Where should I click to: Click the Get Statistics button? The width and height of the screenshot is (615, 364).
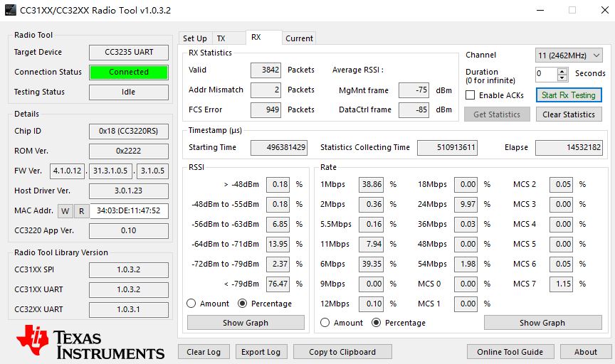497,114
